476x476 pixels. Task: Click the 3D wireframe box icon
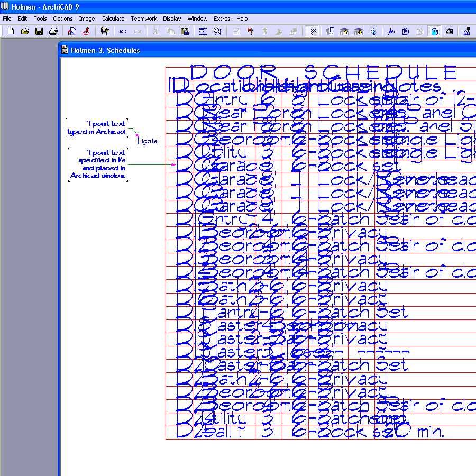pos(406,31)
